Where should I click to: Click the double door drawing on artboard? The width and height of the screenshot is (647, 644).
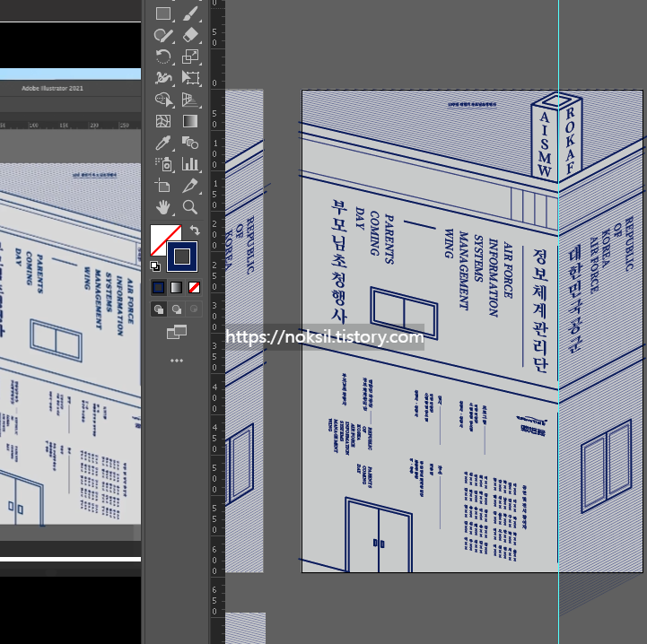(x=379, y=535)
